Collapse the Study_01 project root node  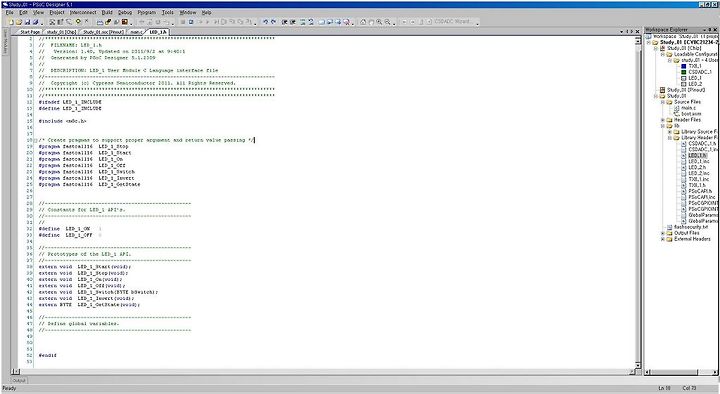[649, 42]
